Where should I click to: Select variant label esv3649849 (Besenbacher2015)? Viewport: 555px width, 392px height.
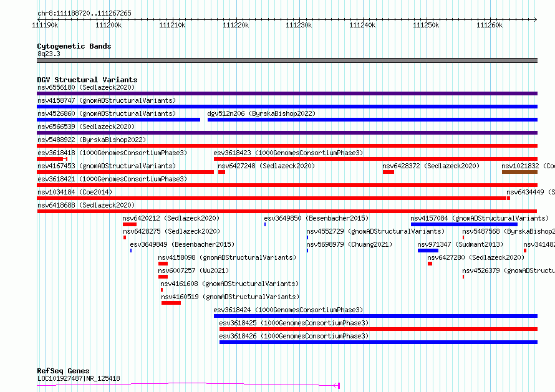pyautogui.click(x=182, y=244)
